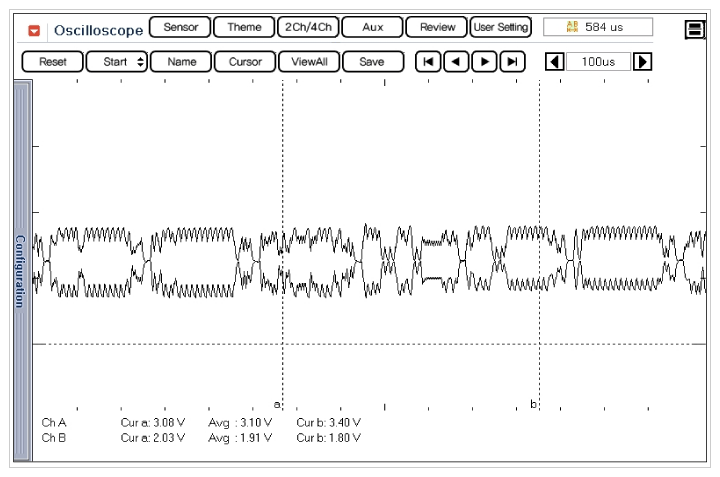720x477 pixels.
Task: Toggle the Start button up/down arrows
Action: click(x=141, y=62)
